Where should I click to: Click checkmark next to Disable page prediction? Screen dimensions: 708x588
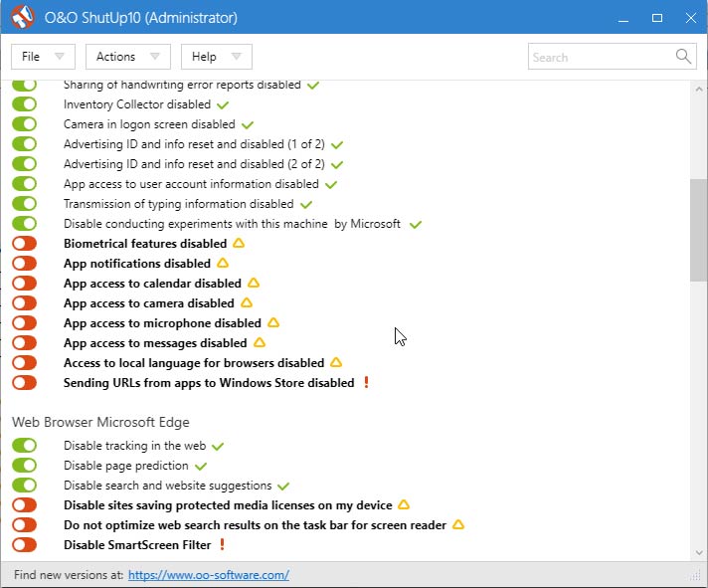point(201,467)
